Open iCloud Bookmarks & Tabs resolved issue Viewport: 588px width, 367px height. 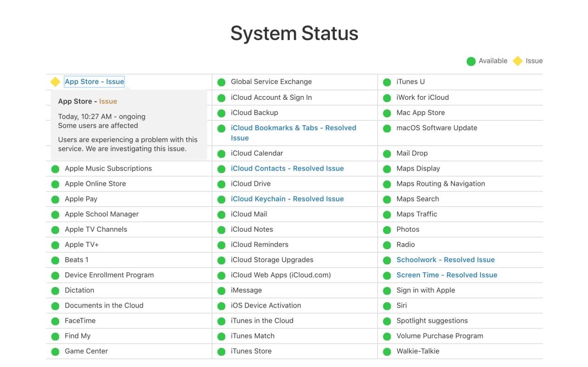pos(294,133)
